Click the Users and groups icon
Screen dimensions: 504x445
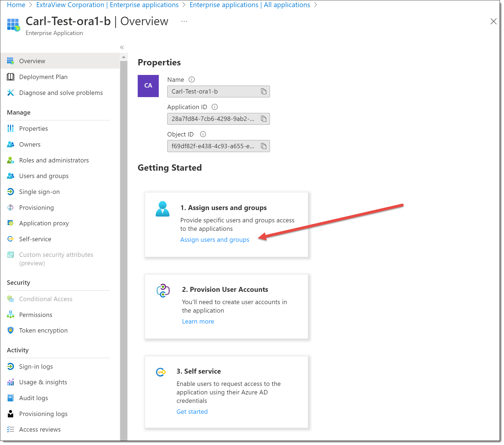pos(10,176)
